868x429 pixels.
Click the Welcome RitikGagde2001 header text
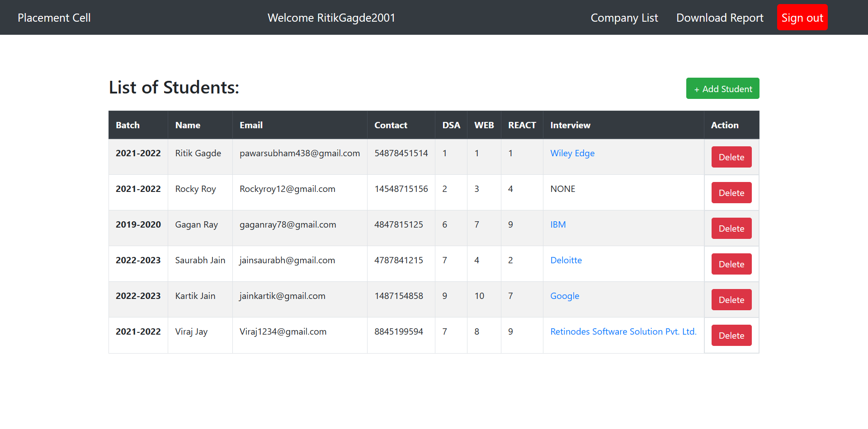click(x=331, y=18)
